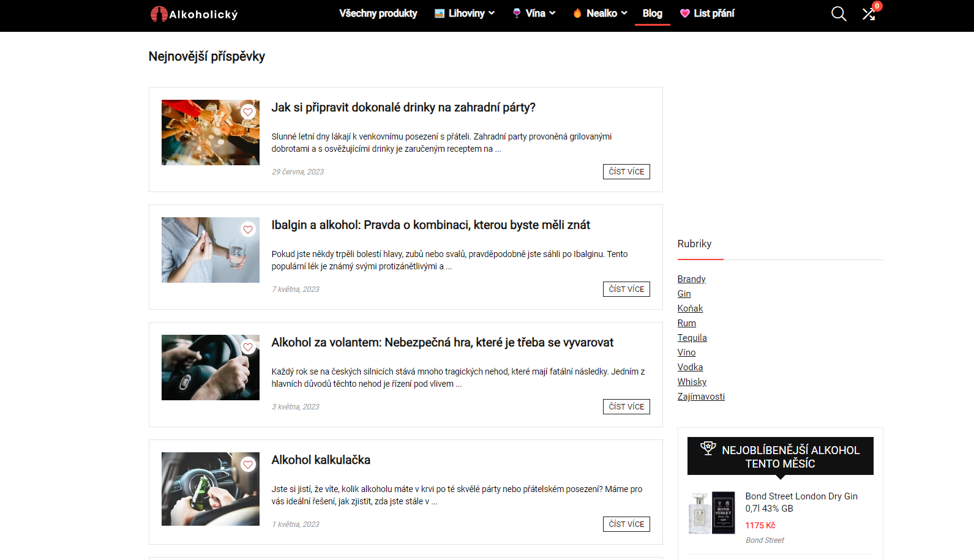Open the toasting glasses party thumbnail

coord(211,132)
